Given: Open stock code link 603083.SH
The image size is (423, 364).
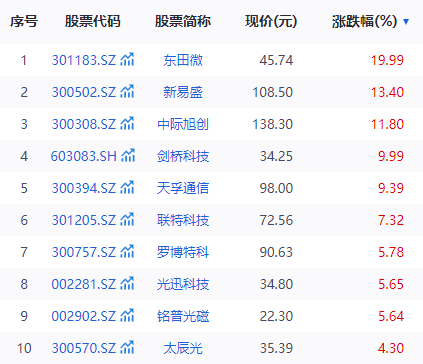Looking at the screenshot, I should pos(84,156).
